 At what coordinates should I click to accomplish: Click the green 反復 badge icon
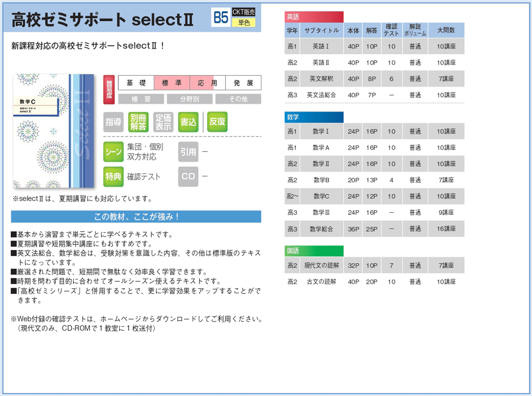[x=217, y=122]
